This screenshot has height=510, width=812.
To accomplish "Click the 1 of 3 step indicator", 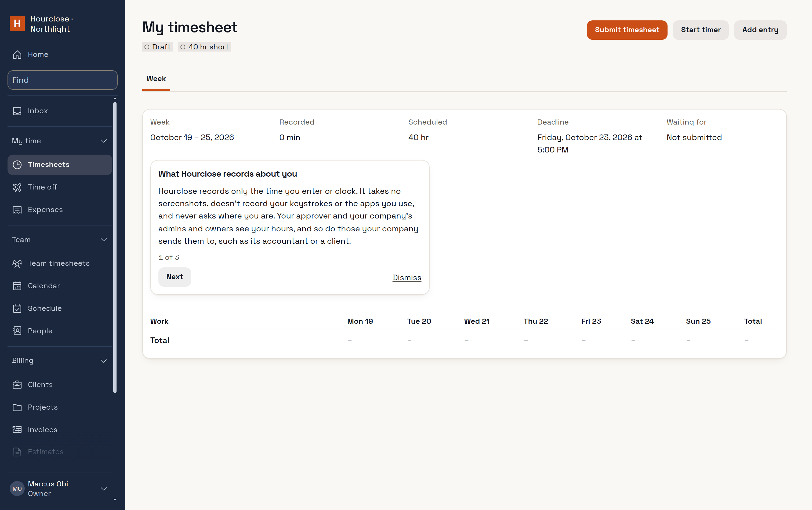I will (169, 257).
